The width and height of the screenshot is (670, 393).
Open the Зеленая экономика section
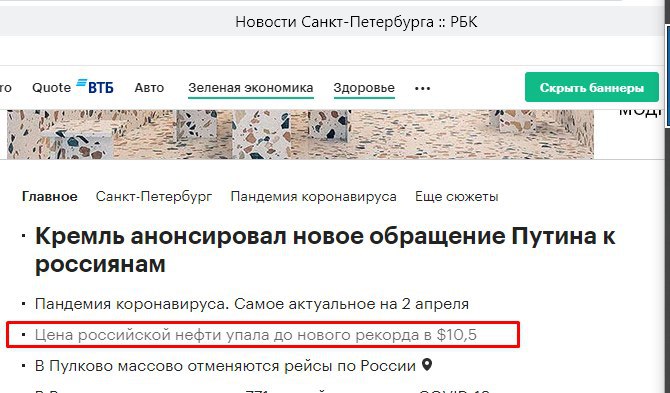(251, 88)
